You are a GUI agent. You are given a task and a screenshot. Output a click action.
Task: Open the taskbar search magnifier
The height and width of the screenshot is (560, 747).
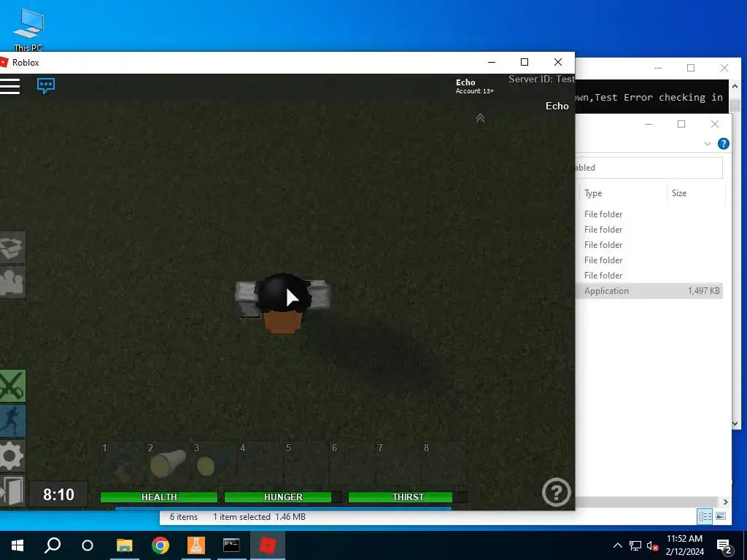tap(53, 545)
